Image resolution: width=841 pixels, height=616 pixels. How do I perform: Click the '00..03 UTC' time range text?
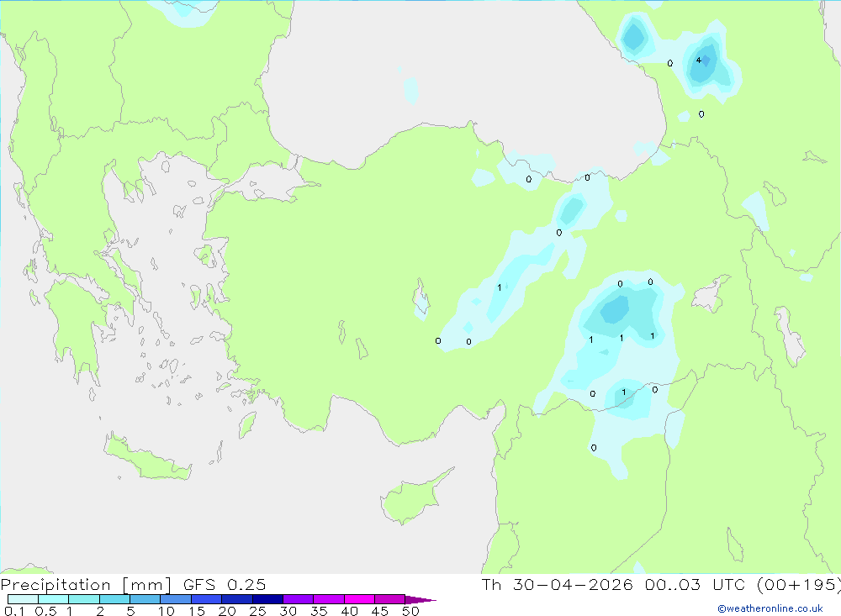tap(695, 584)
